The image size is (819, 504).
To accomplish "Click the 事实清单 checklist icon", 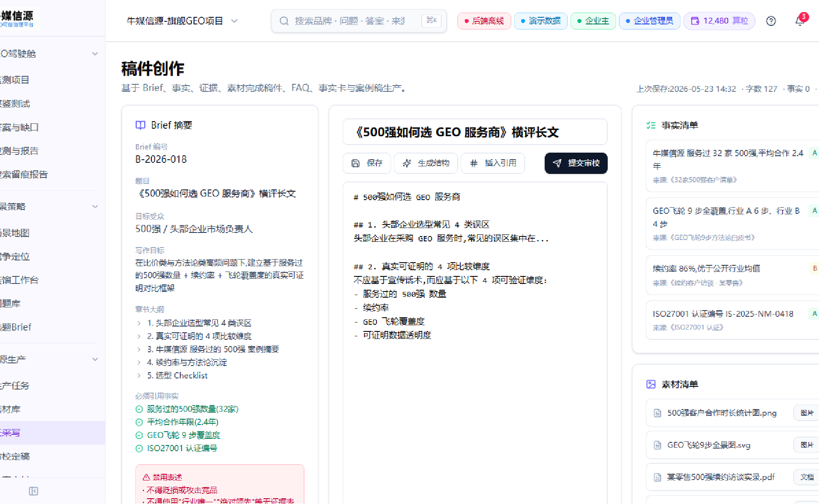I will tap(651, 126).
